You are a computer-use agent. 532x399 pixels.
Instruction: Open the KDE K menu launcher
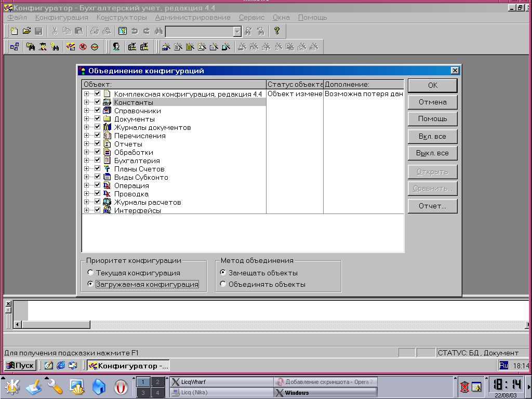[x=12, y=387]
